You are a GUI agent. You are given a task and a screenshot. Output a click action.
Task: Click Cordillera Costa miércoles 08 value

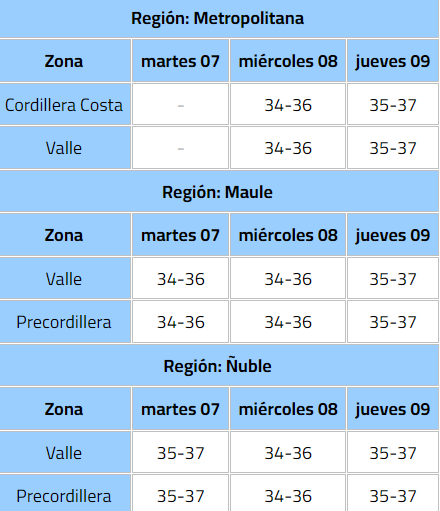(288, 104)
